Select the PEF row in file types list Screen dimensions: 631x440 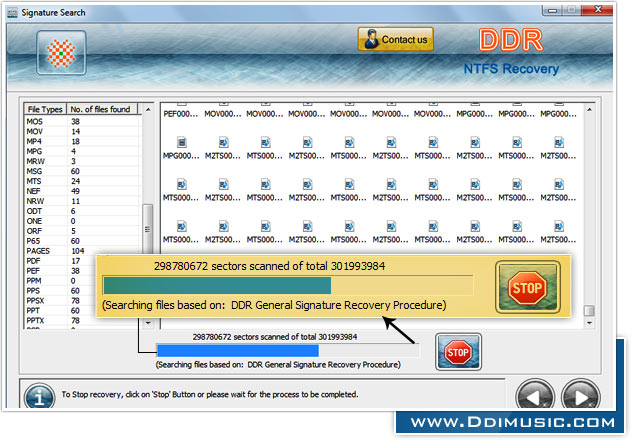[x=60, y=271]
